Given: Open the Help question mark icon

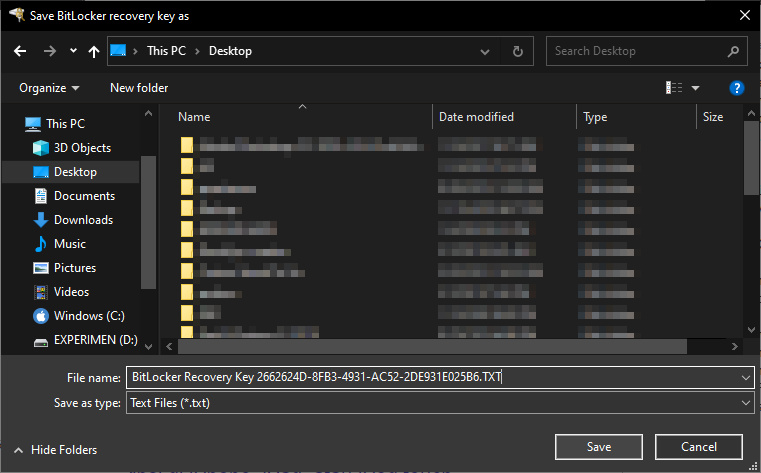Looking at the screenshot, I should click(737, 88).
